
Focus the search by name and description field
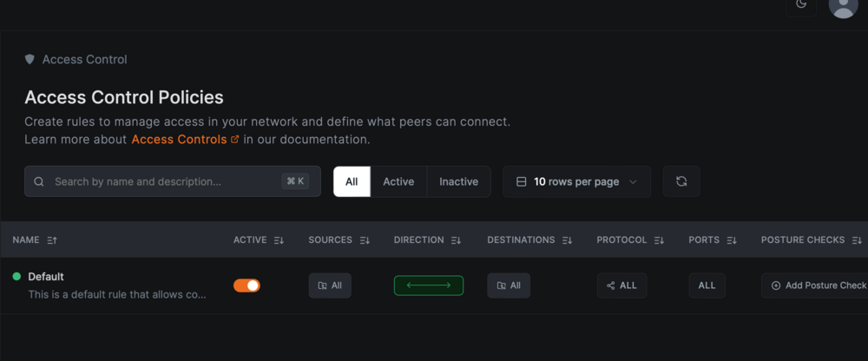tap(173, 181)
